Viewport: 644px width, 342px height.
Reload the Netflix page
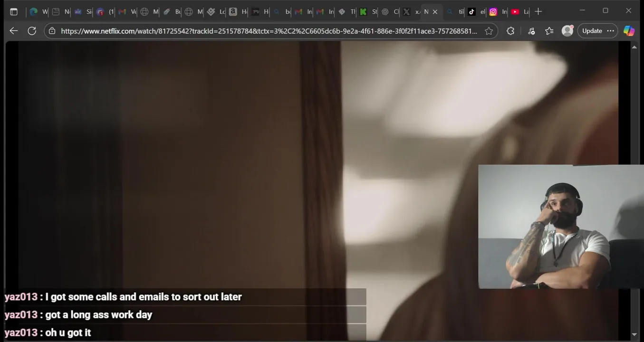point(32,31)
